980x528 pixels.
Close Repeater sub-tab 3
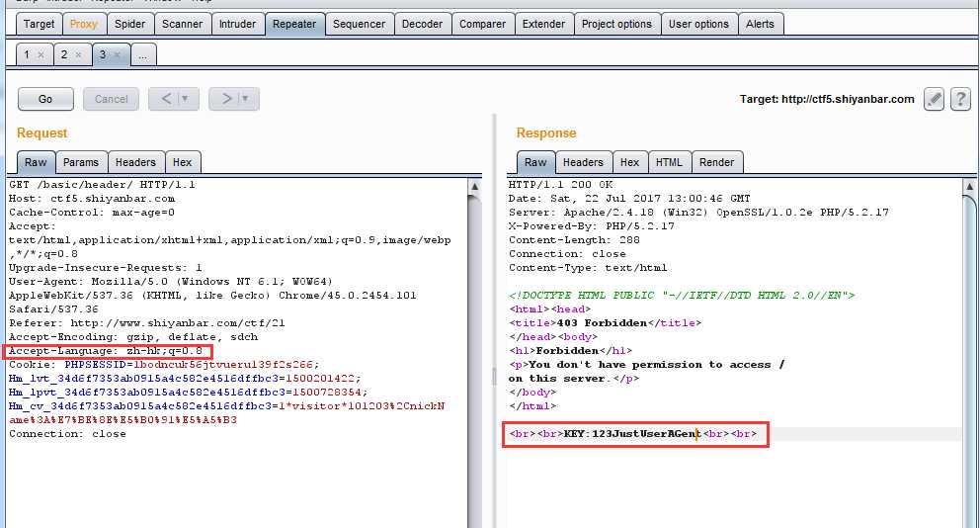117,55
